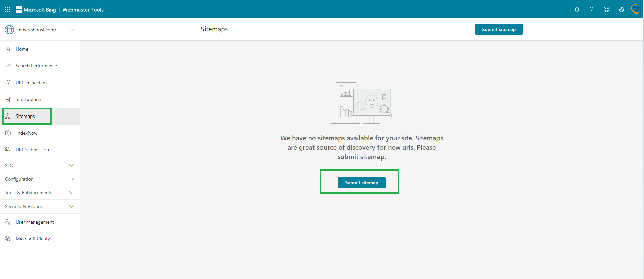
Task: Go to Search Performance
Action: pos(36,66)
